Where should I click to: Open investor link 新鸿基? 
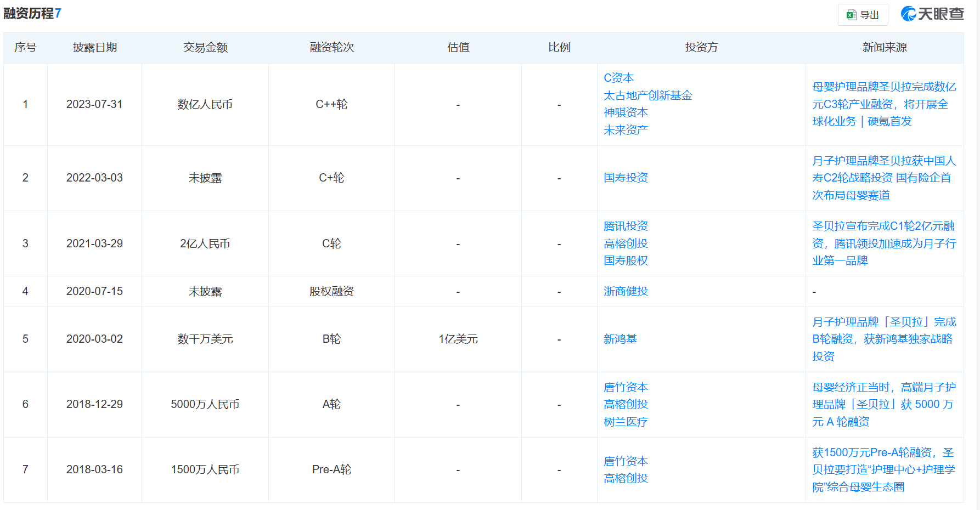click(620, 339)
